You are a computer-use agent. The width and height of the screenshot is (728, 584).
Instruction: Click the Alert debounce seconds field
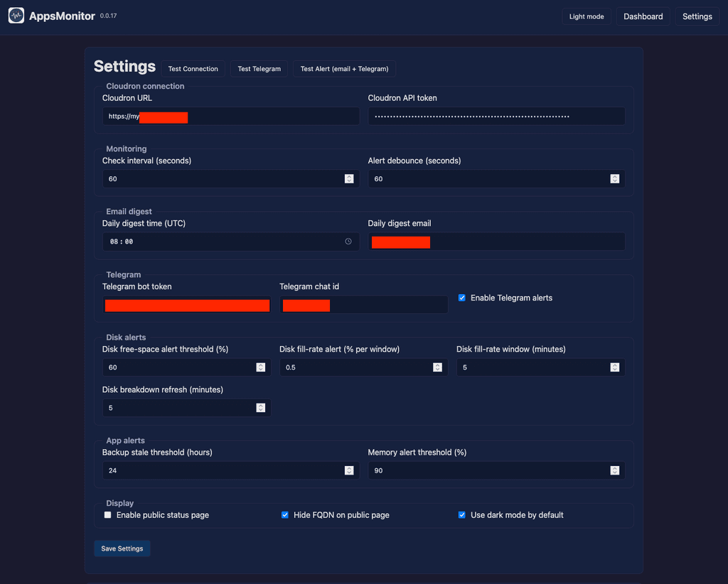496,178
